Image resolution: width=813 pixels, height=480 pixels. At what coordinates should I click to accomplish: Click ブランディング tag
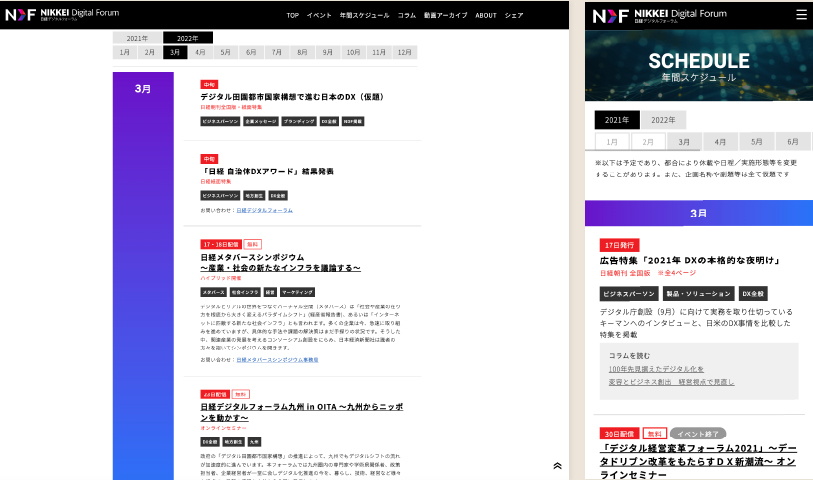click(299, 121)
